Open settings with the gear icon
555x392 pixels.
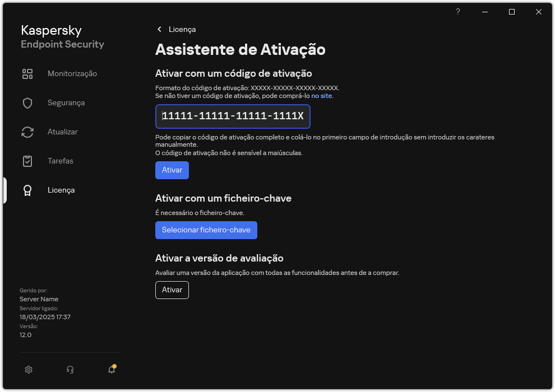(29, 370)
